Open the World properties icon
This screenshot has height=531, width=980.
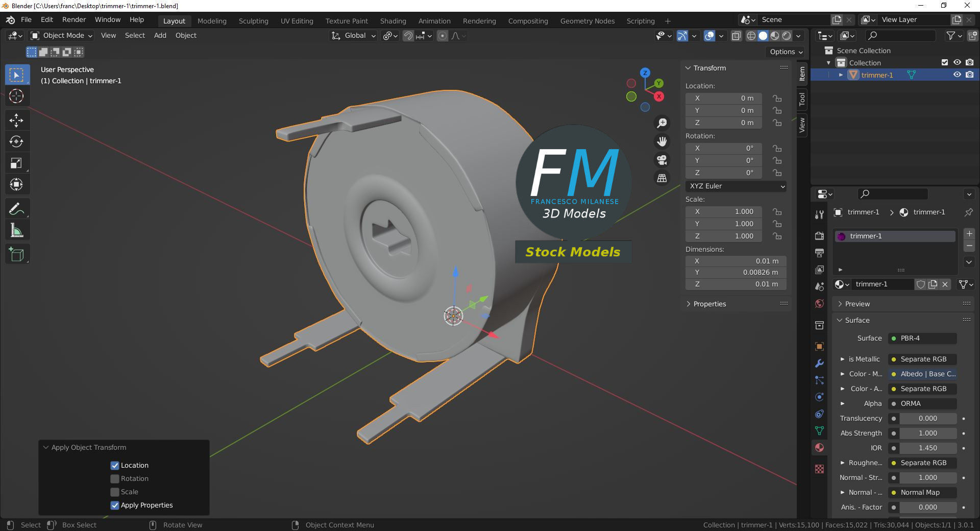820,304
